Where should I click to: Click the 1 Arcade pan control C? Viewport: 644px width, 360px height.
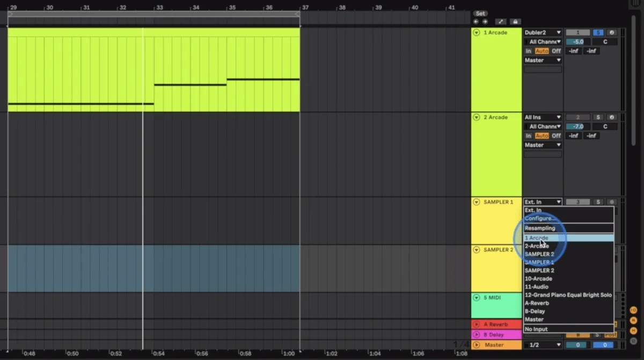pyautogui.click(x=605, y=42)
